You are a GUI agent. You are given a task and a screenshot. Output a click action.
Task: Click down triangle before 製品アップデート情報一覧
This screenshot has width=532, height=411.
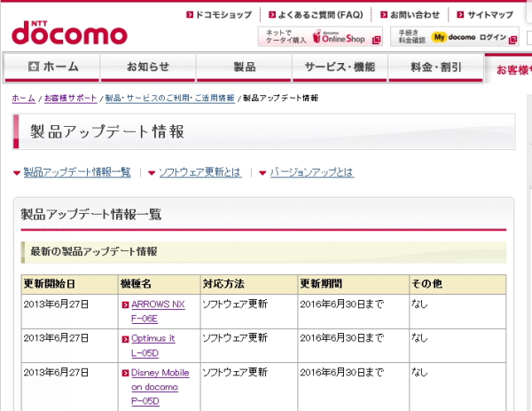tap(17, 173)
